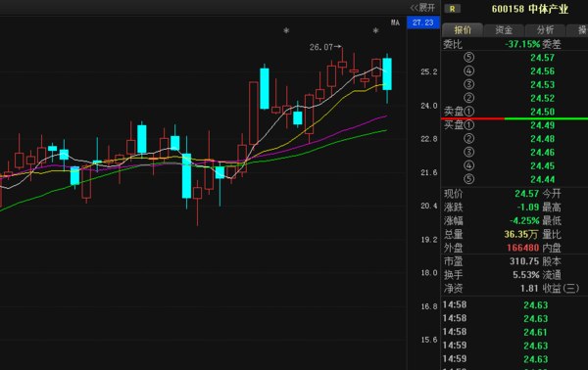Click the blue 27.23 price tag
588x370 pixels.
[423, 23]
